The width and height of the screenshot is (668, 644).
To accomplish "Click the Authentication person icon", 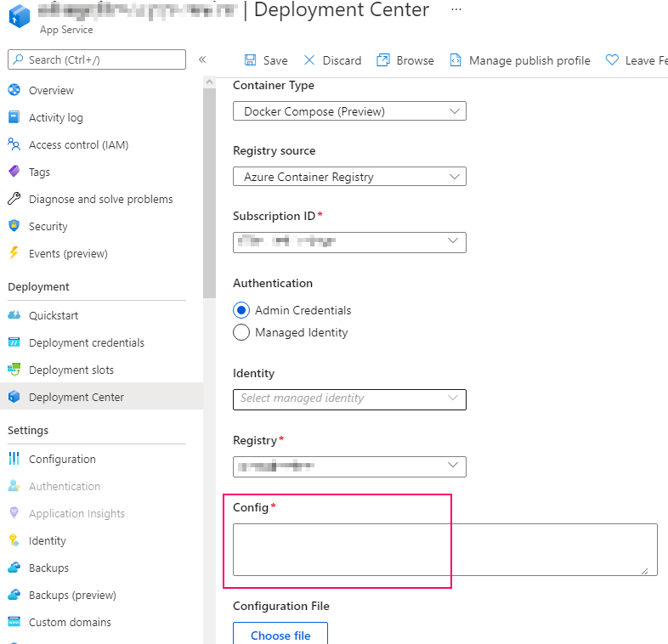I will coord(14,486).
